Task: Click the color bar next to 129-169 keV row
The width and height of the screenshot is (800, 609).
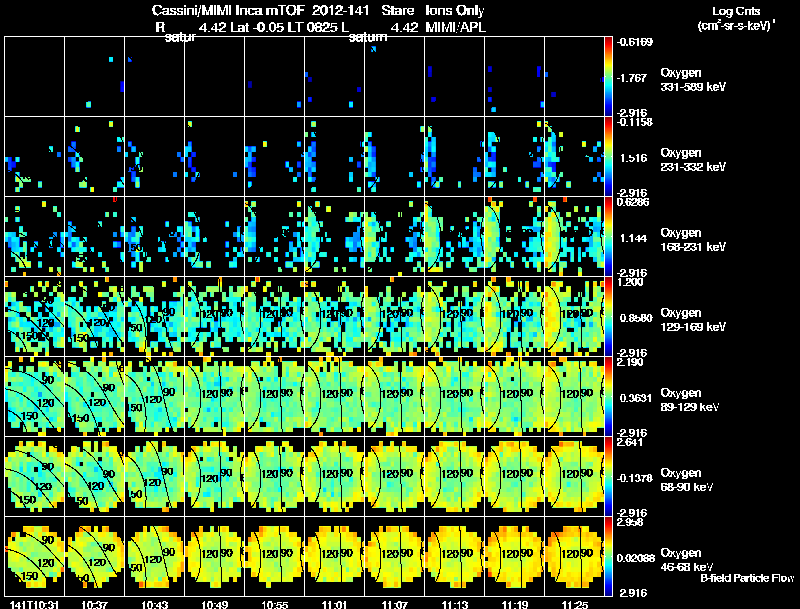Action: pos(608,316)
